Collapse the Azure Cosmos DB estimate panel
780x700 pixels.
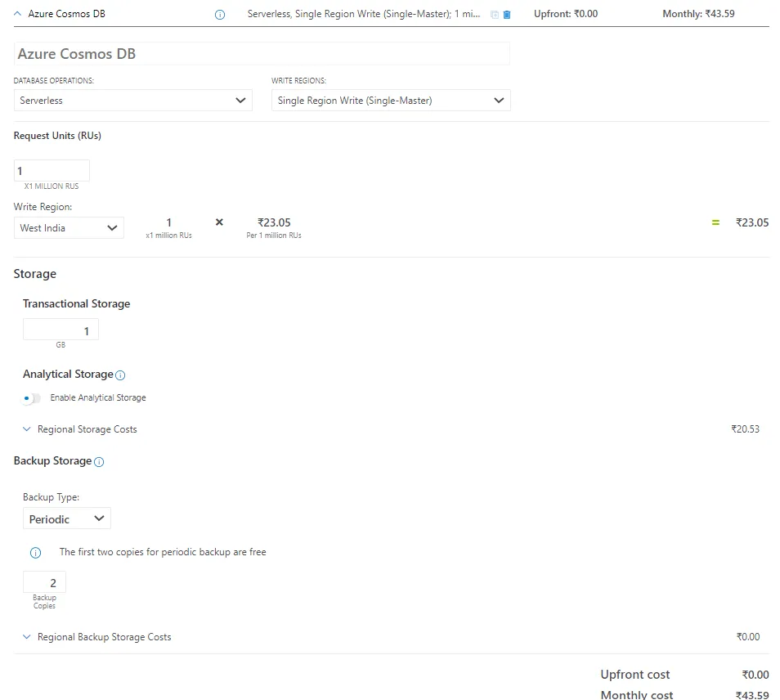pyautogui.click(x=18, y=13)
